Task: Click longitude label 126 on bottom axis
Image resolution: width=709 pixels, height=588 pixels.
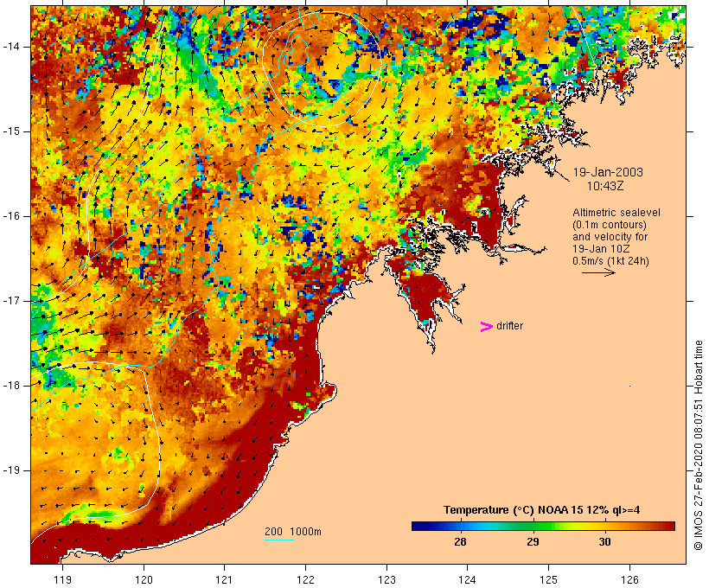Action: [x=629, y=578]
